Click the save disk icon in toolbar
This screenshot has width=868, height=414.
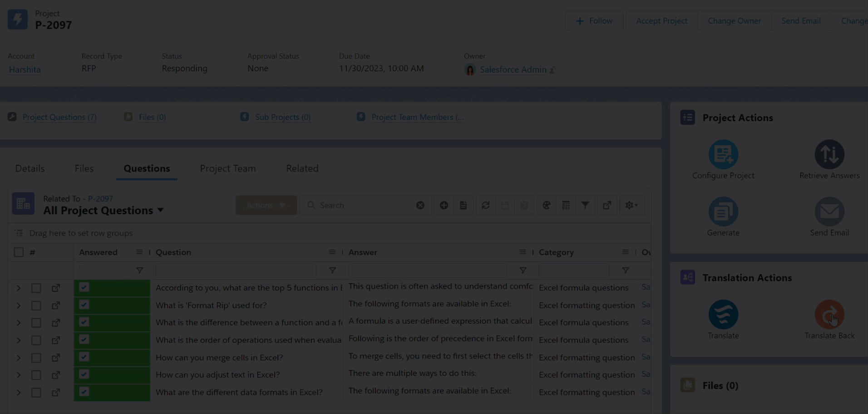[505, 205]
